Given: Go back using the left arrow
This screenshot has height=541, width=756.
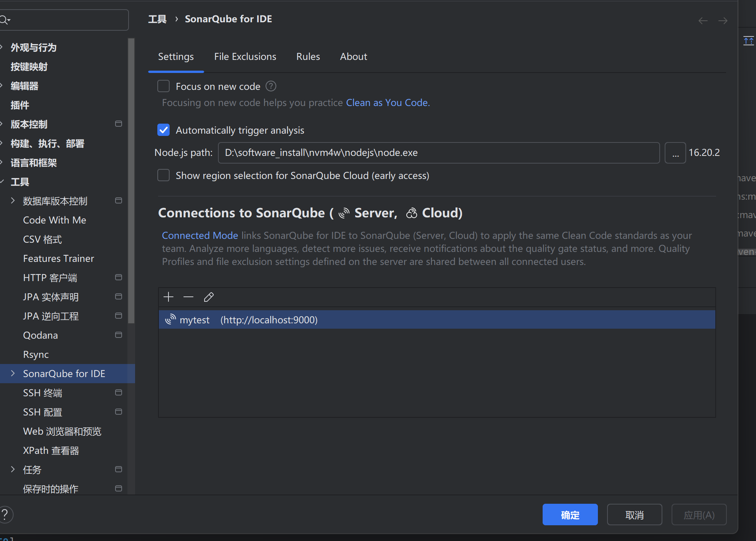Looking at the screenshot, I should (x=703, y=20).
